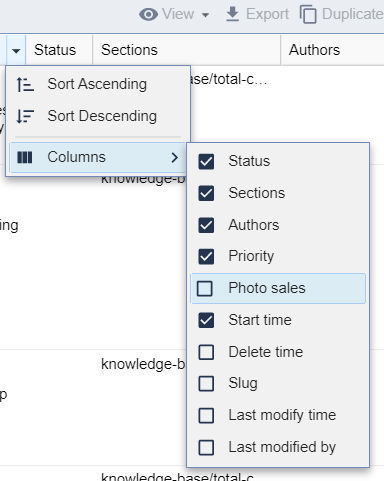Click the Duplicate toolbar button

pos(341,15)
